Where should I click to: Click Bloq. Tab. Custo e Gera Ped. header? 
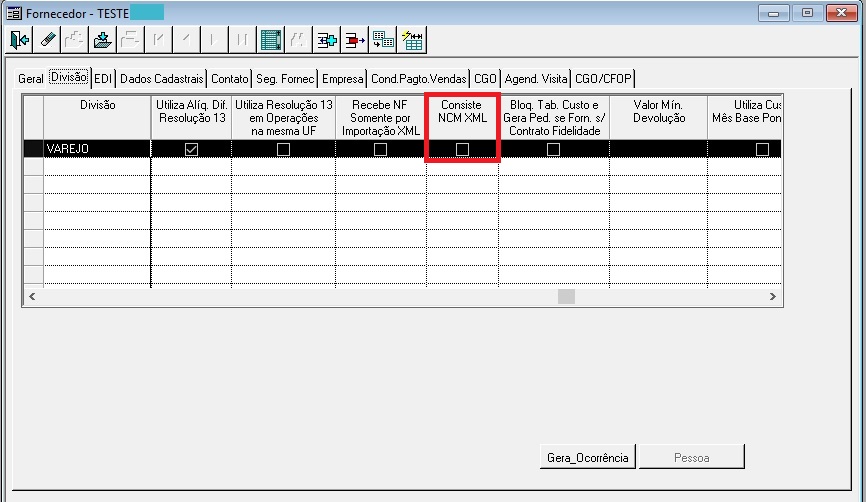tap(554, 117)
